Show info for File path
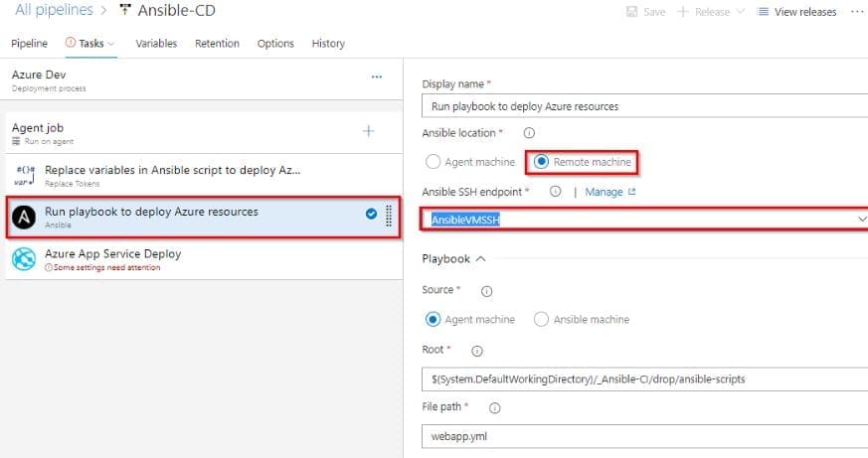Viewport: 868px width, 458px height. pyautogui.click(x=494, y=407)
